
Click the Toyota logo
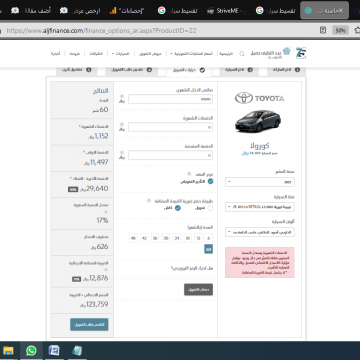click(x=259, y=98)
